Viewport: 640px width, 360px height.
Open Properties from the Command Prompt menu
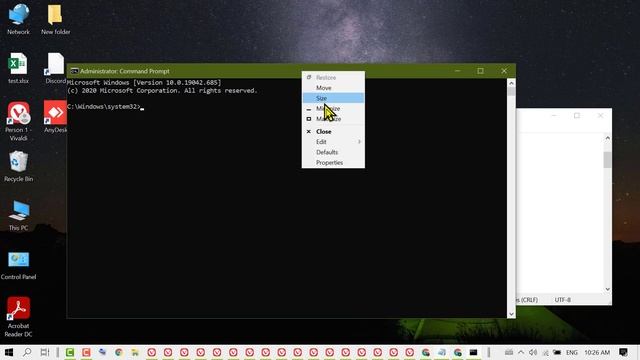333,162
